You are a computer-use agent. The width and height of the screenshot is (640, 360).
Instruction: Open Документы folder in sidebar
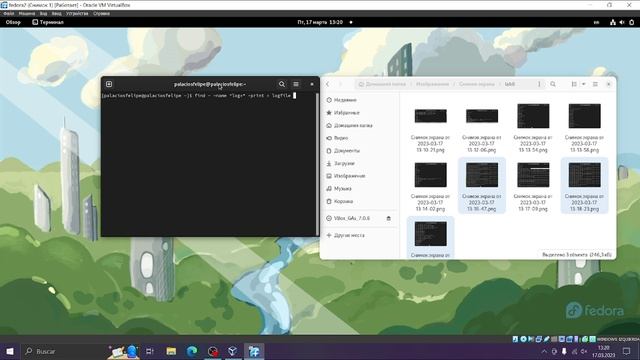343,151
